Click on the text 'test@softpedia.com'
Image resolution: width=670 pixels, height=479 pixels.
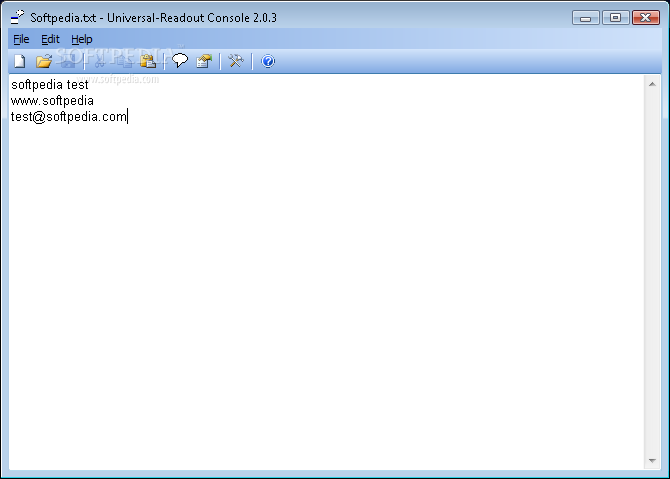[x=69, y=117]
